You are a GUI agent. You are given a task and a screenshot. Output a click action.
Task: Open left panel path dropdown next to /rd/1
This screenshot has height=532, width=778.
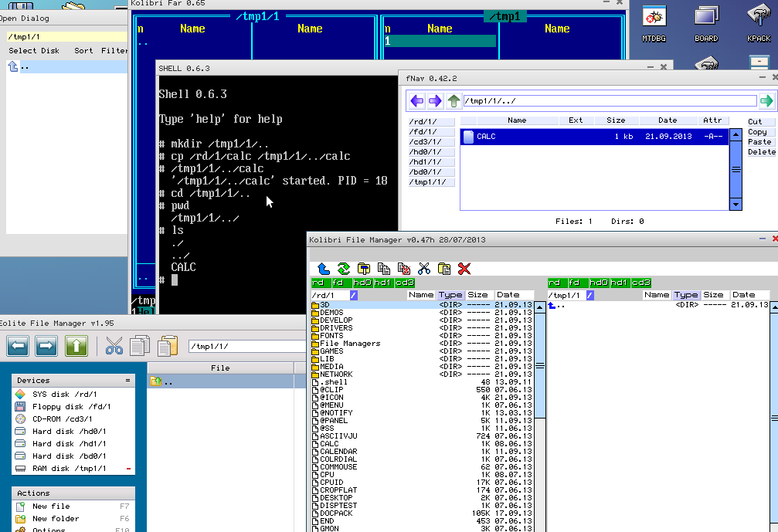pyautogui.click(x=353, y=295)
